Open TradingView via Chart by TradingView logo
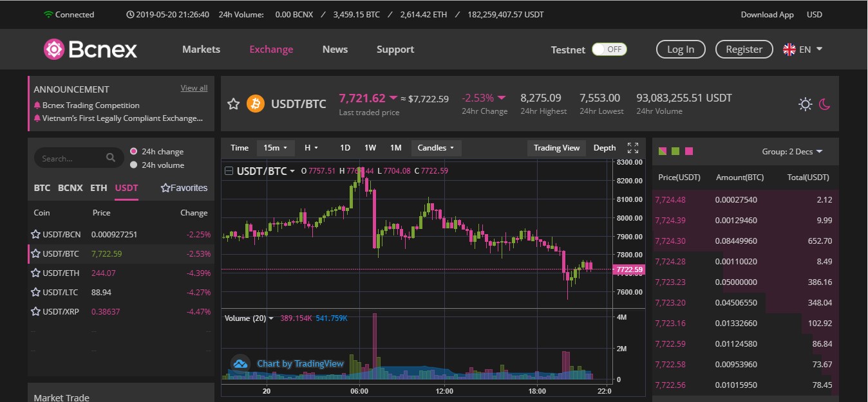This screenshot has width=868, height=402. click(240, 363)
